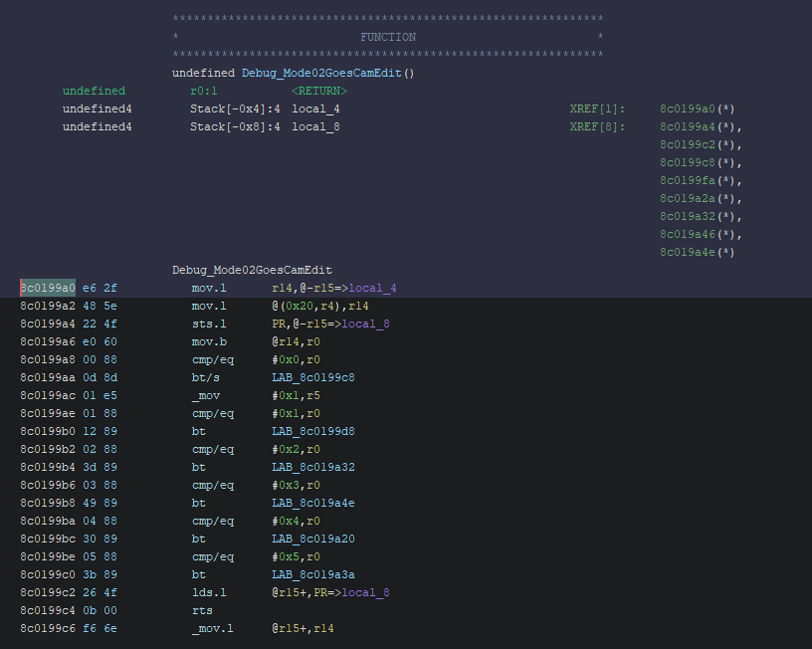812x649 pixels.
Task: Click the Stack[-0x8]:4 storage field
Action: 235,126
